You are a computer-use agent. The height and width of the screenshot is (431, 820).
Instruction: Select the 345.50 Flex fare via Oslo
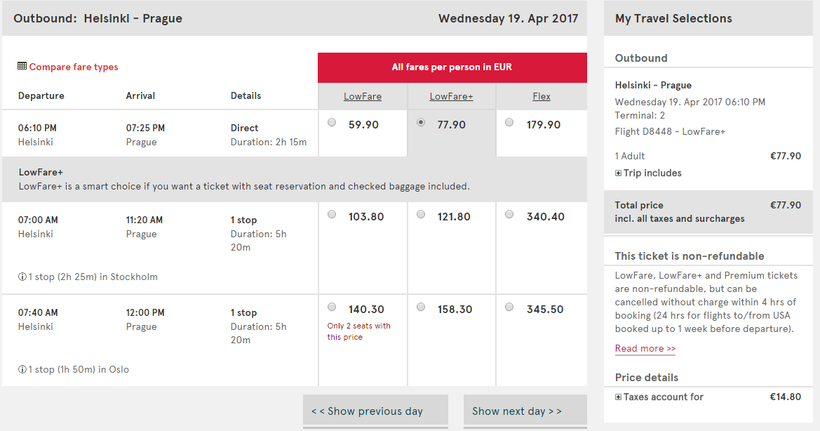click(509, 307)
